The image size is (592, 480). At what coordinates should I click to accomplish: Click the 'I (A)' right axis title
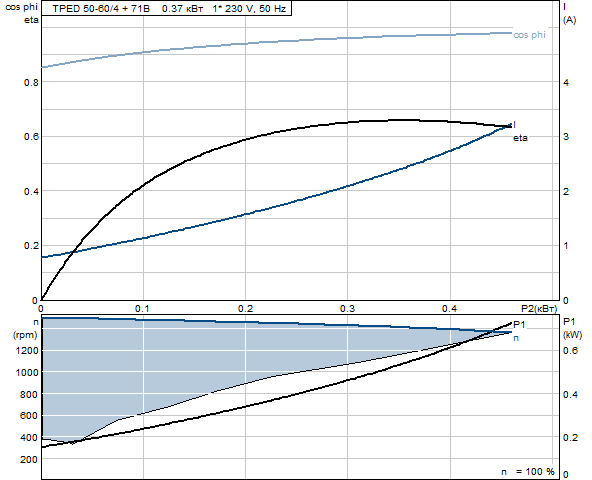click(569, 14)
